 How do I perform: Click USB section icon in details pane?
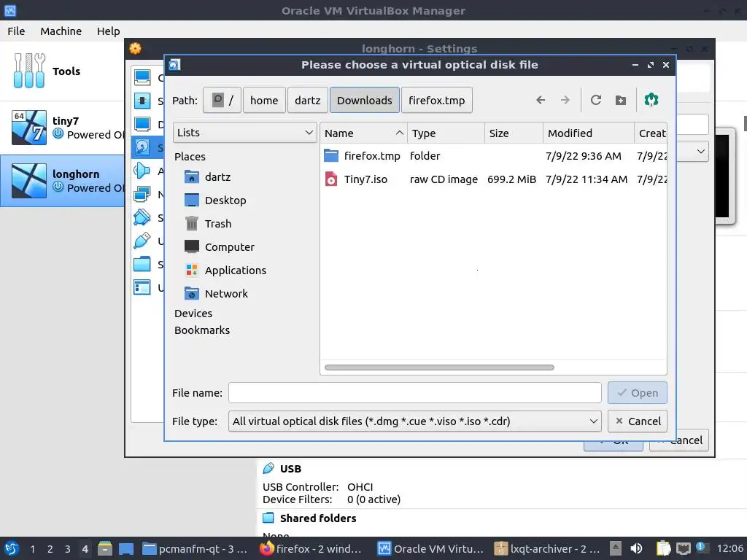tap(268, 469)
